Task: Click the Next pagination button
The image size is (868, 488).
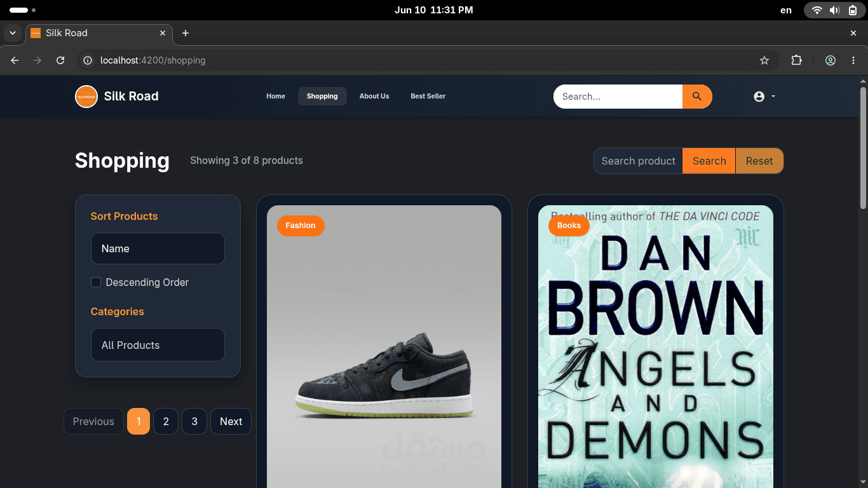Action: [231, 421]
